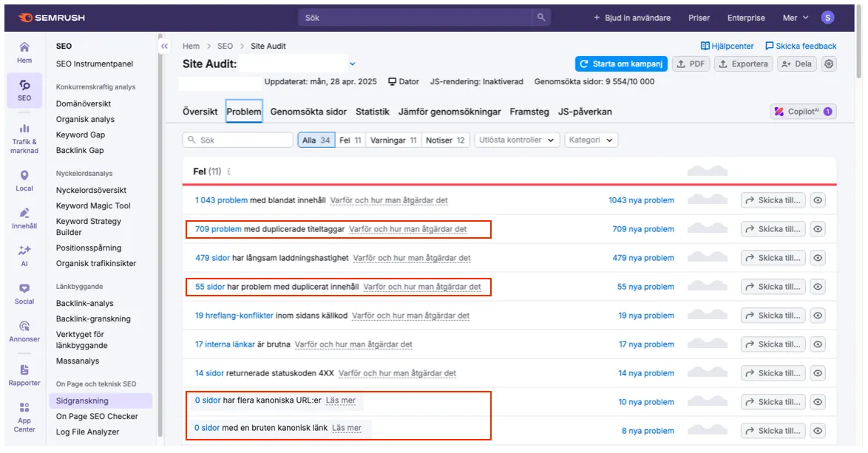Image resolution: width=868 pixels, height=453 pixels.
Task: Open Social in left rail
Action: click(x=24, y=293)
